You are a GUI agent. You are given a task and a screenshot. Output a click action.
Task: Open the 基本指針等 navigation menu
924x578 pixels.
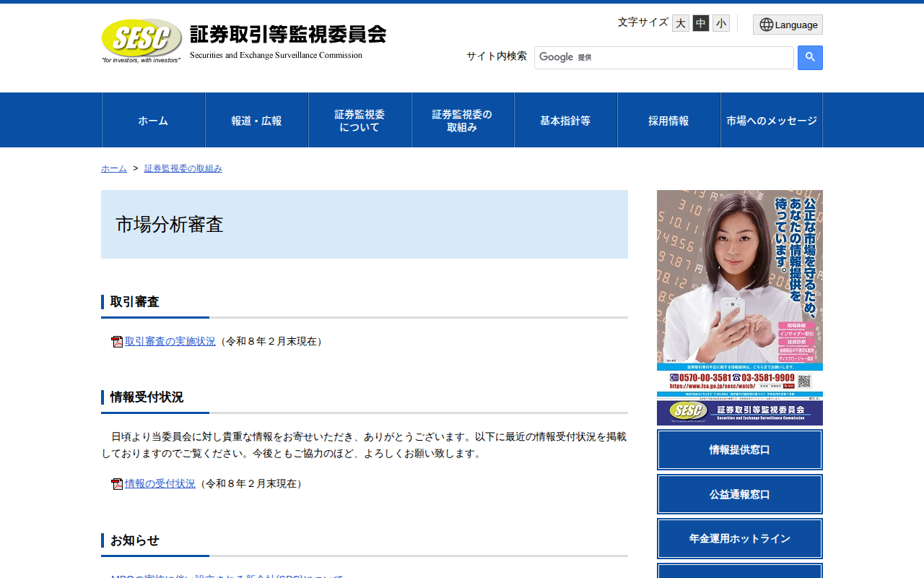pyautogui.click(x=565, y=120)
